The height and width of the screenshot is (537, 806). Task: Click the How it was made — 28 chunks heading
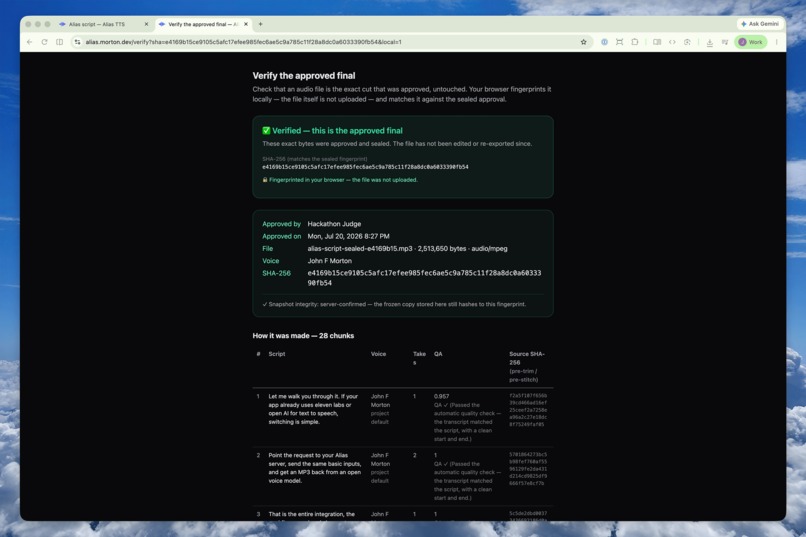(303, 336)
